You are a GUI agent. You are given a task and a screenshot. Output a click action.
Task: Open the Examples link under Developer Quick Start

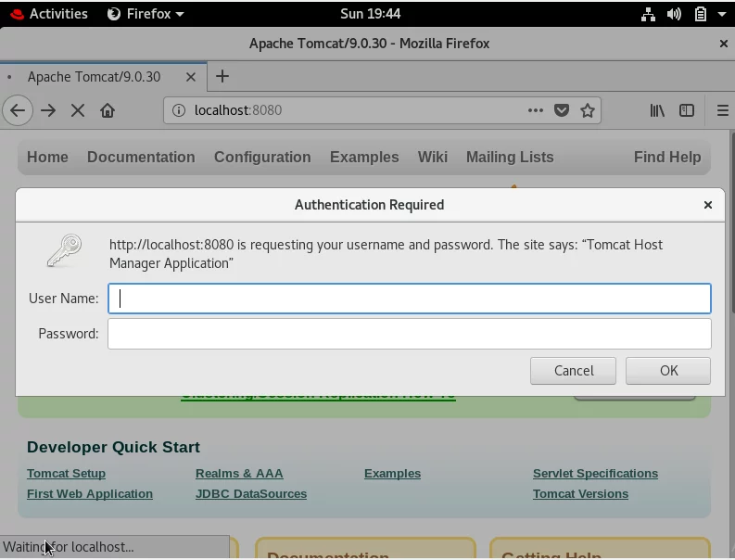point(392,474)
